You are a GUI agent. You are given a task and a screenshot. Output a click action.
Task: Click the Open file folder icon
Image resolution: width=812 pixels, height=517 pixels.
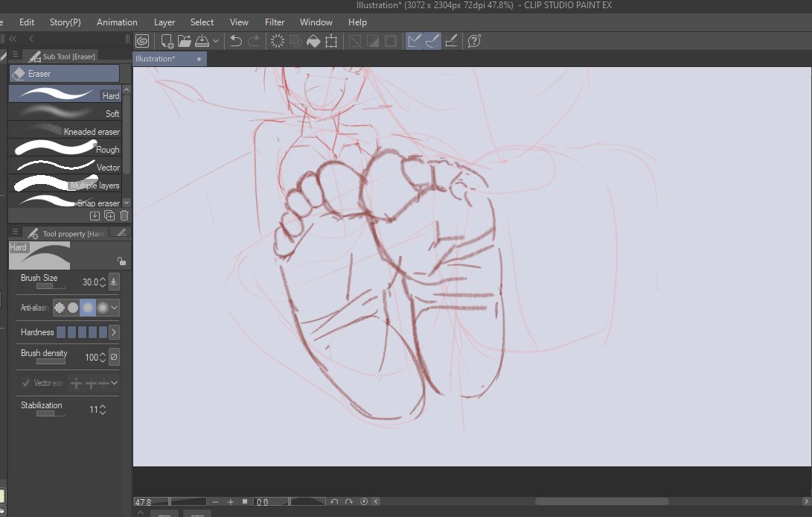pyautogui.click(x=185, y=41)
